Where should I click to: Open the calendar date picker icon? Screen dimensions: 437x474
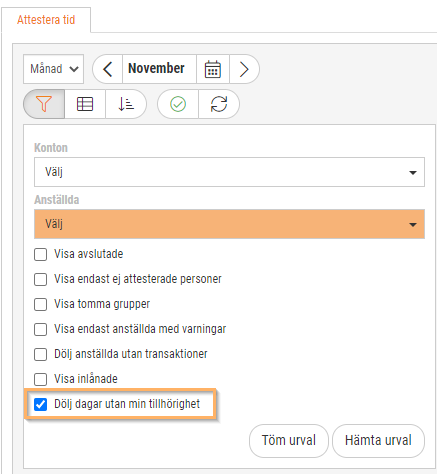tap(213, 69)
